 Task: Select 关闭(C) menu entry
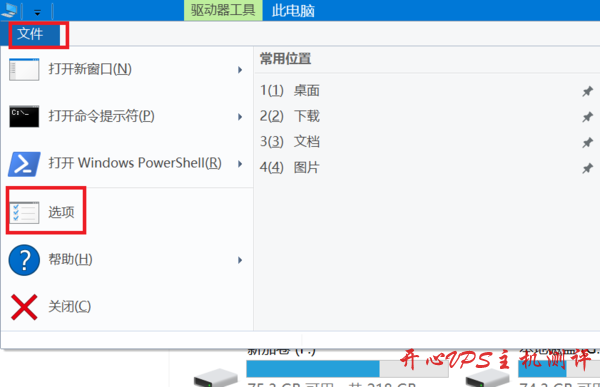coord(126,307)
